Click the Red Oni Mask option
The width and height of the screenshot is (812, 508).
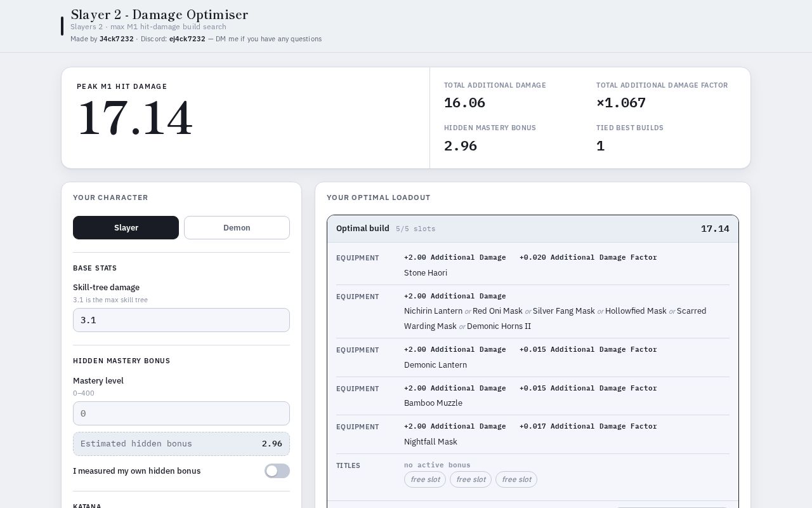click(x=497, y=311)
